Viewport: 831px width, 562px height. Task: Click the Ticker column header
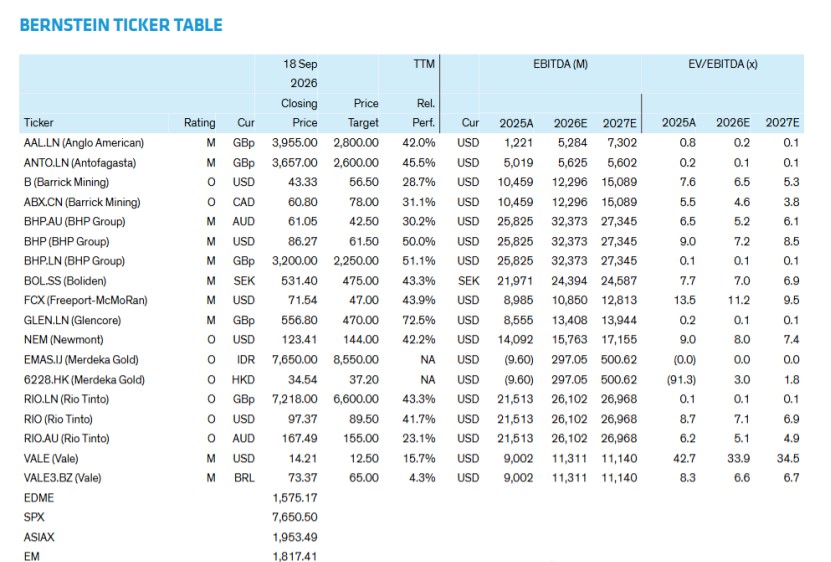click(x=38, y=122)
